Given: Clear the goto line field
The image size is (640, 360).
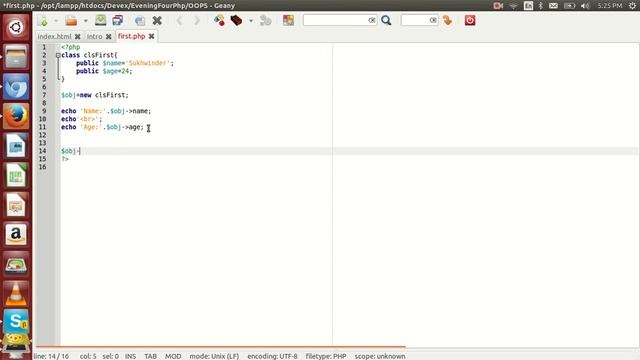Looking at the screenshot, I should 433,20.
